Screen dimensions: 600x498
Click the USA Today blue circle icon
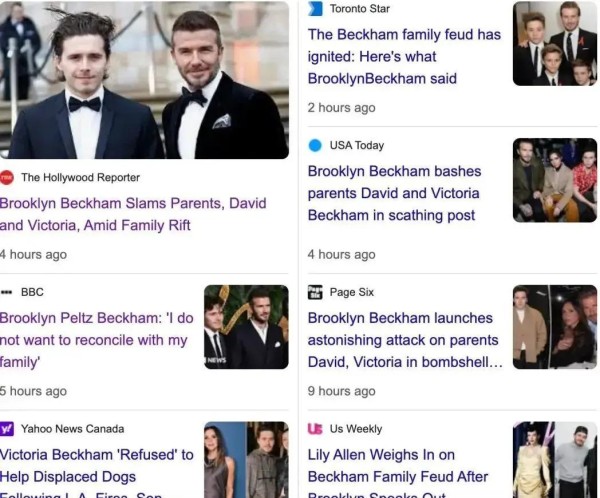pos(315,145)
